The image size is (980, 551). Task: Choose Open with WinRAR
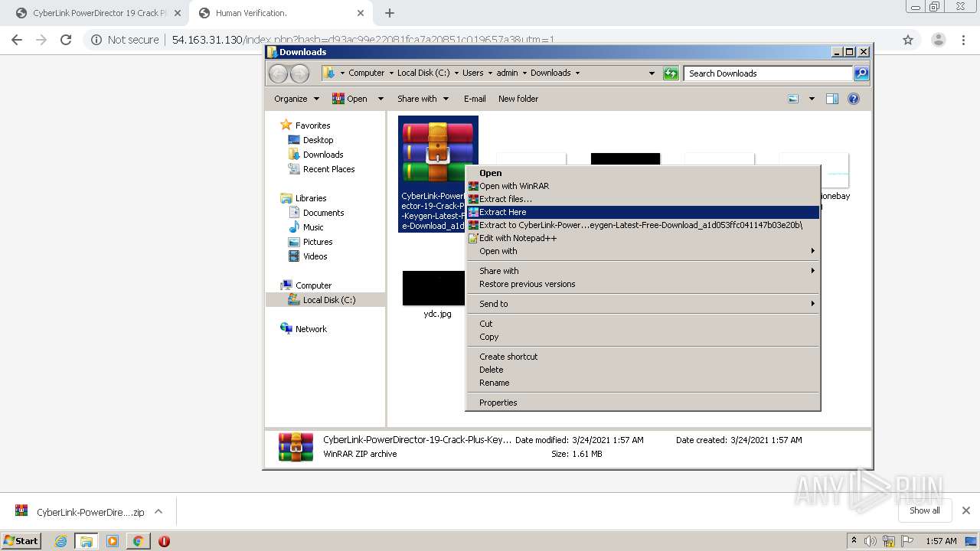click(643, 186)
